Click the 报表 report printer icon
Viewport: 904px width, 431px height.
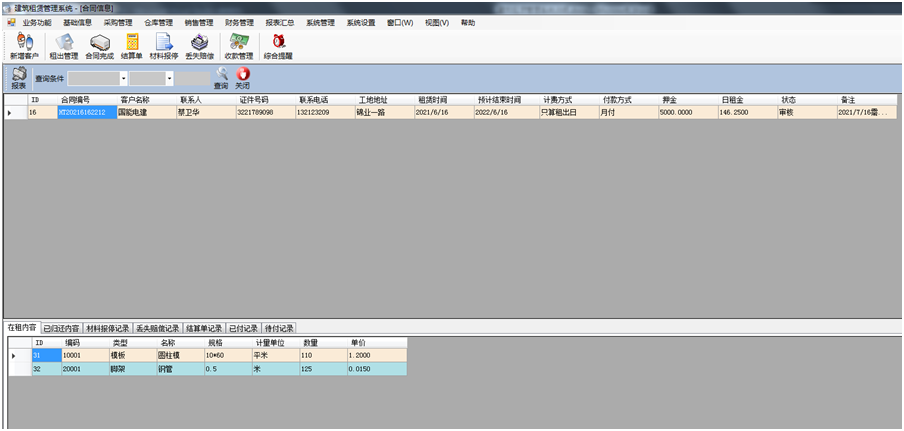click(19, 79)
